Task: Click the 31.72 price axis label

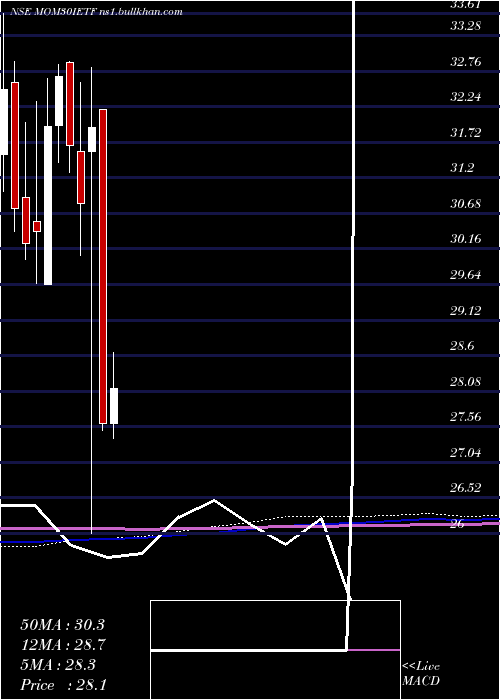Action: pyautogui.click(x=466, y=133)
